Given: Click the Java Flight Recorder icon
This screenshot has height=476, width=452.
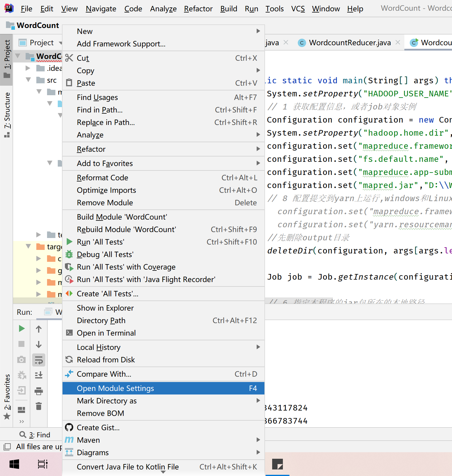Looking at the screenshot, I should 69,279.
